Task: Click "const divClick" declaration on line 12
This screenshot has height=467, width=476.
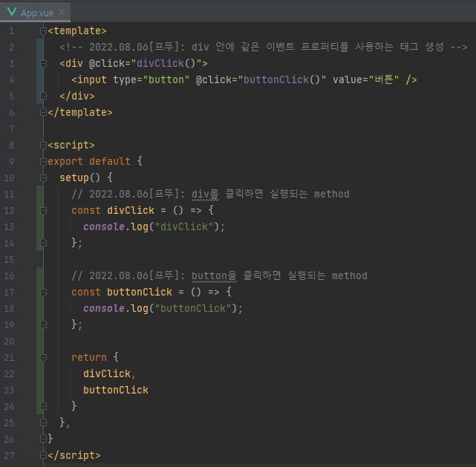Action: pos(113,211)
